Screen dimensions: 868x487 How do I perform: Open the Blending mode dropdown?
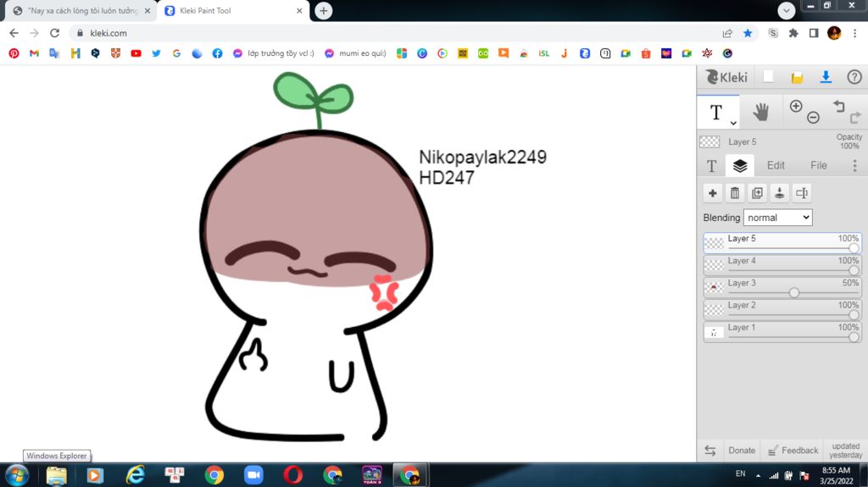[778, 218]
